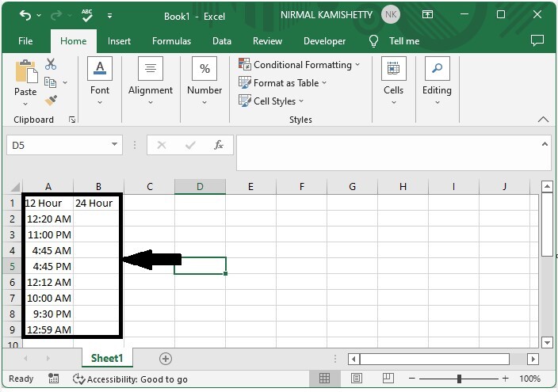Click the Undo arrow icon
This screenshot has height=392, width=558.
(25, 15)
